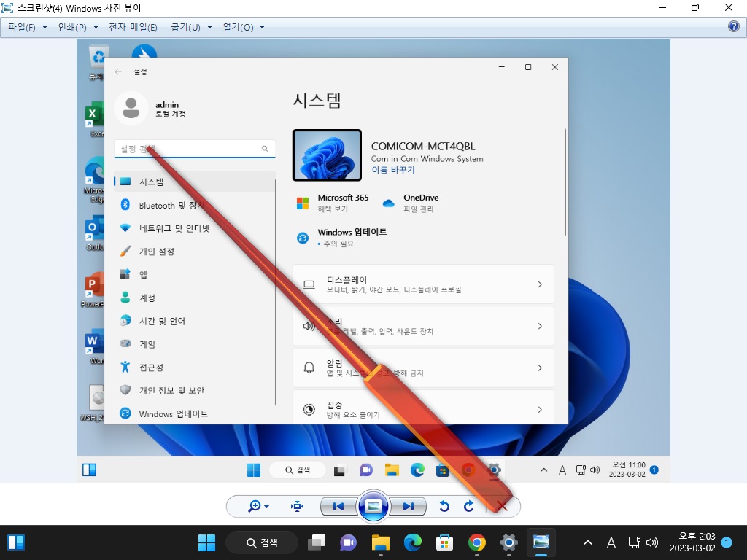Go to the next picture
Image resolution: width=747 pixels, height=560 pixels.
click(x=408, y=506)
